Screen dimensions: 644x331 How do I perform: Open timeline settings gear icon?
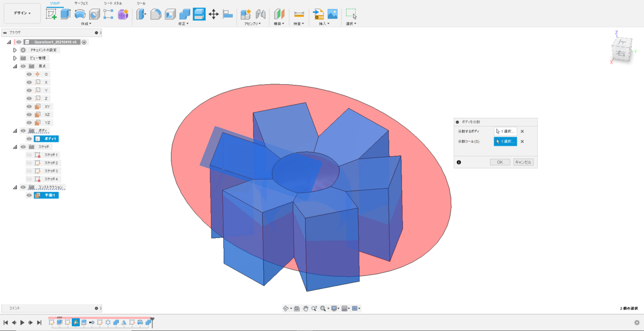(x=636, y=322)
